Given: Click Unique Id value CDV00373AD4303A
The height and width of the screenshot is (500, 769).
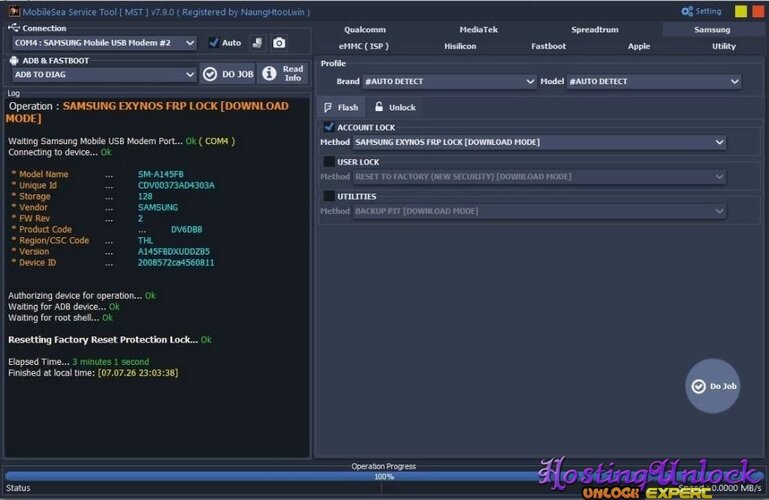Looking at the screenshot, I should point(176,185).
